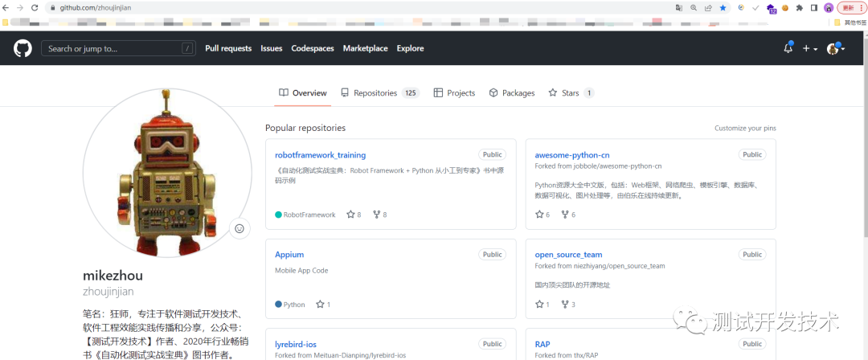Click the gray checkmark extension icon

(x=755, y=8)
